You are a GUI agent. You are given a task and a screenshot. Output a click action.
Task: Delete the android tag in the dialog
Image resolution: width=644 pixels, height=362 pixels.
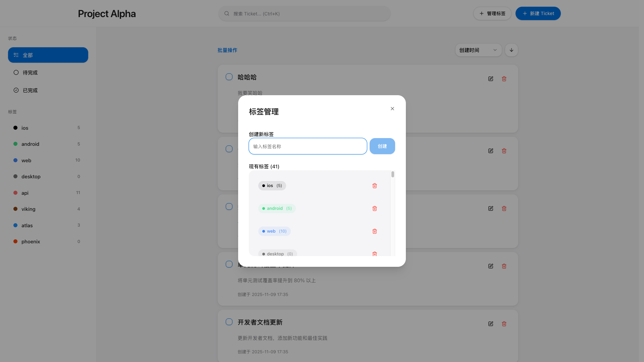tap(375, 208)
